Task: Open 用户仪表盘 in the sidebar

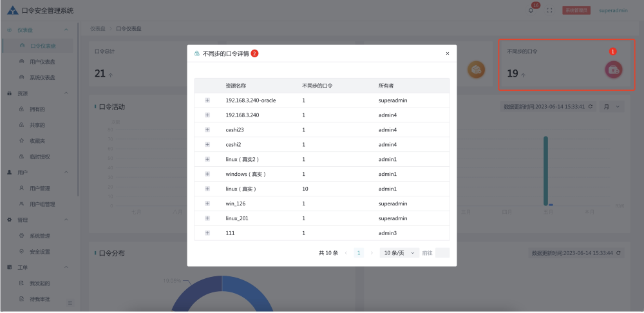Action: click(42, 61)
